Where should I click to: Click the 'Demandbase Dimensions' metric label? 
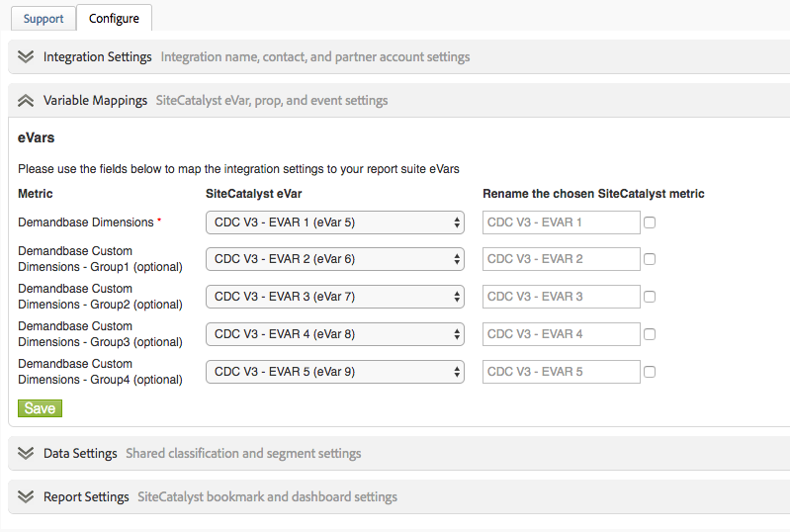click(x=86, y=222)
